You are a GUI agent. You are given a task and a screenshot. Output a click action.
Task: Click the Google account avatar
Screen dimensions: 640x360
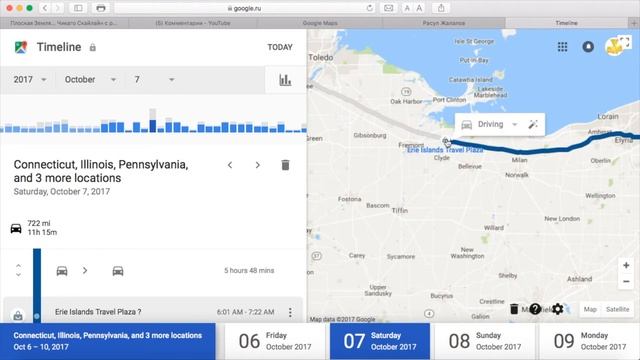[613, 47]
